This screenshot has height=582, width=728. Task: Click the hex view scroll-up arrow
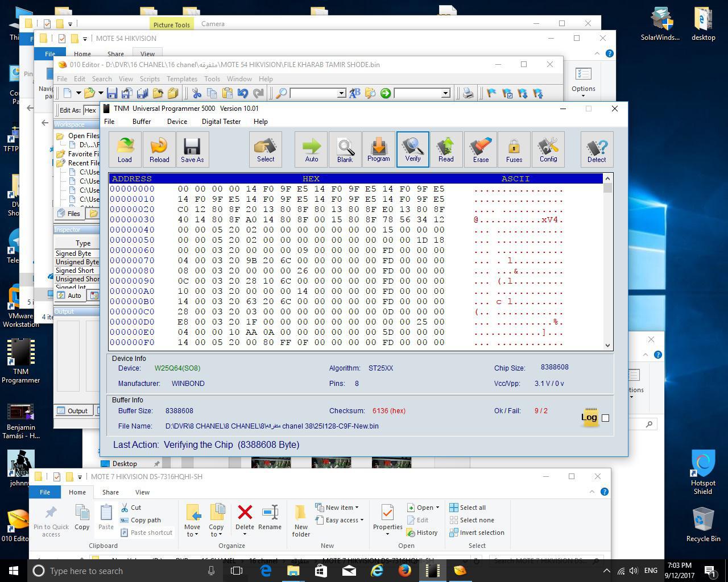point(608,178)
